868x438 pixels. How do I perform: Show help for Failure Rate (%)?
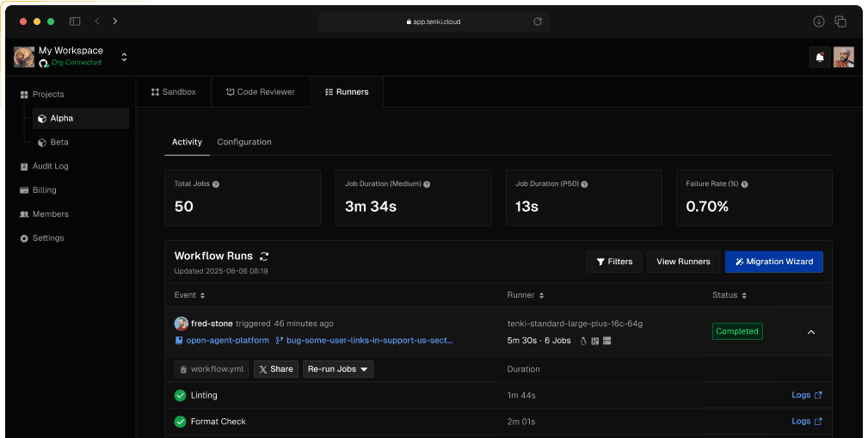(x=745, y=184)
